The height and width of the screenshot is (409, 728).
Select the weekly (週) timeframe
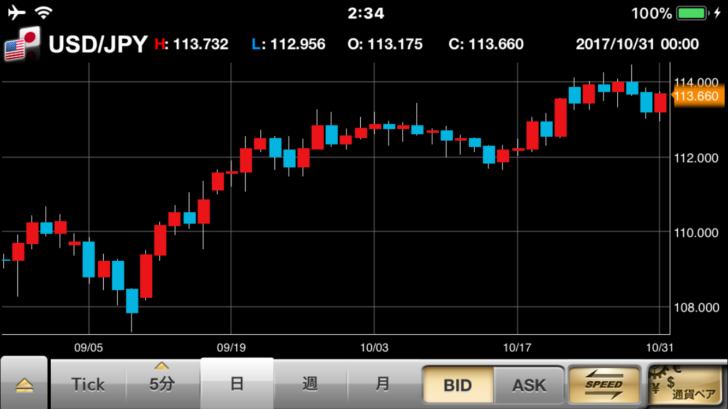(310, 384)
